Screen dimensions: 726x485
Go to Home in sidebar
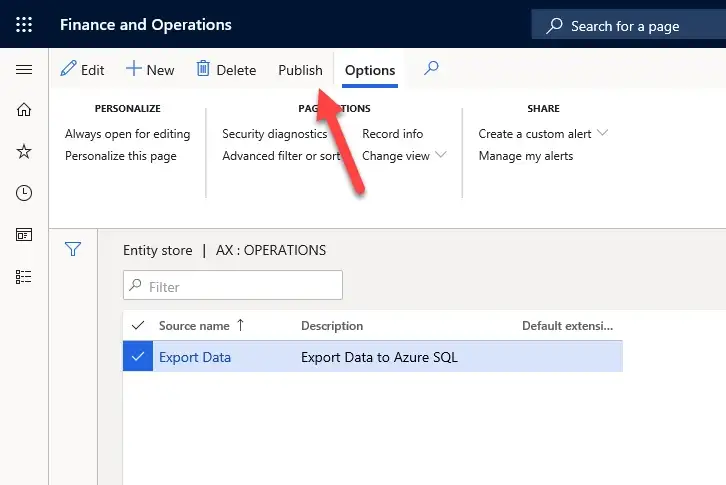click(24, 110)
